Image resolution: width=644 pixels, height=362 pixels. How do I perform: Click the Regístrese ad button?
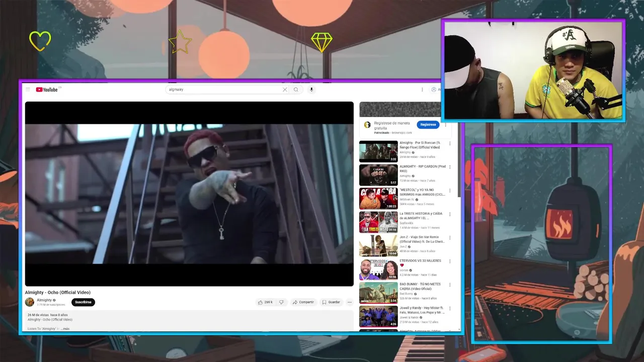pos(428,124)
